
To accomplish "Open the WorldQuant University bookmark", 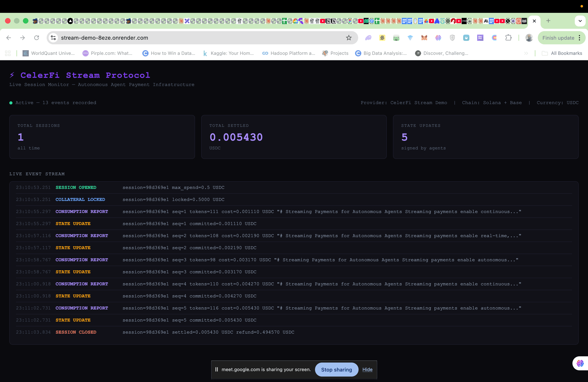I will click(49, 53).
